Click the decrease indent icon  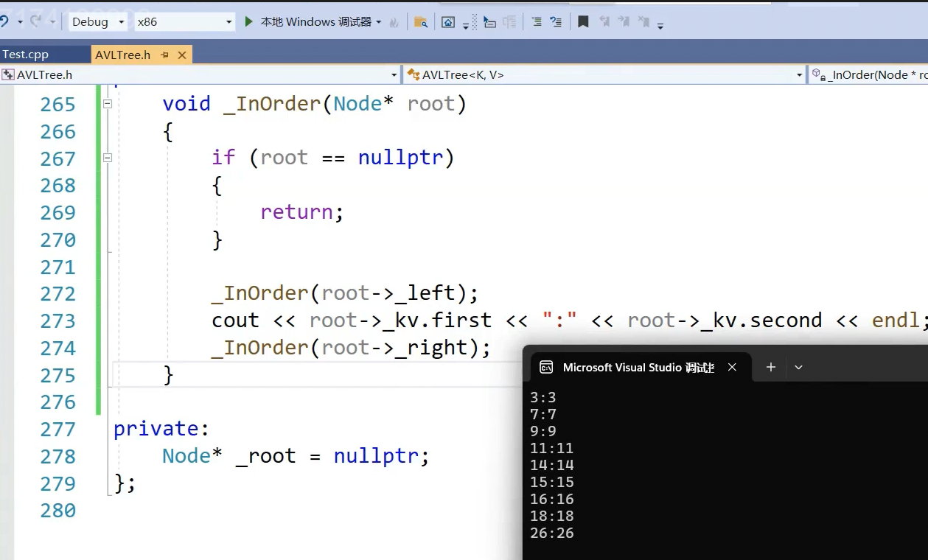coord(537,22)
